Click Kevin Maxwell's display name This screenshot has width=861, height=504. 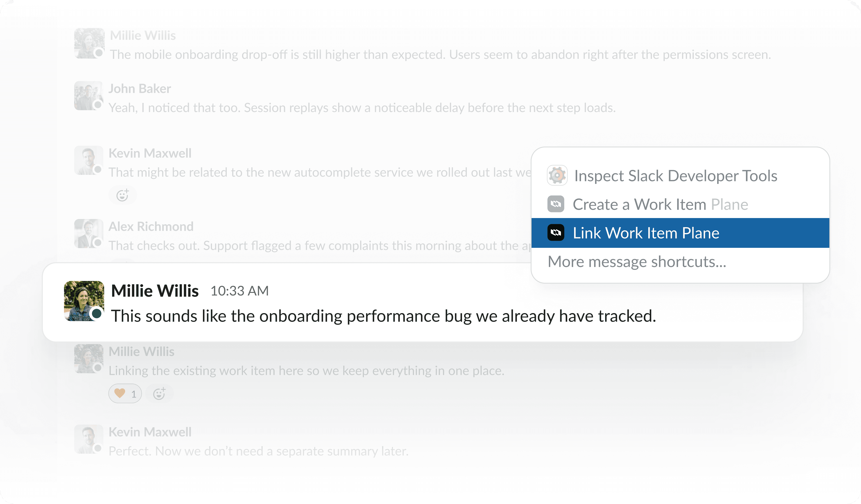[x=150, y=153]
